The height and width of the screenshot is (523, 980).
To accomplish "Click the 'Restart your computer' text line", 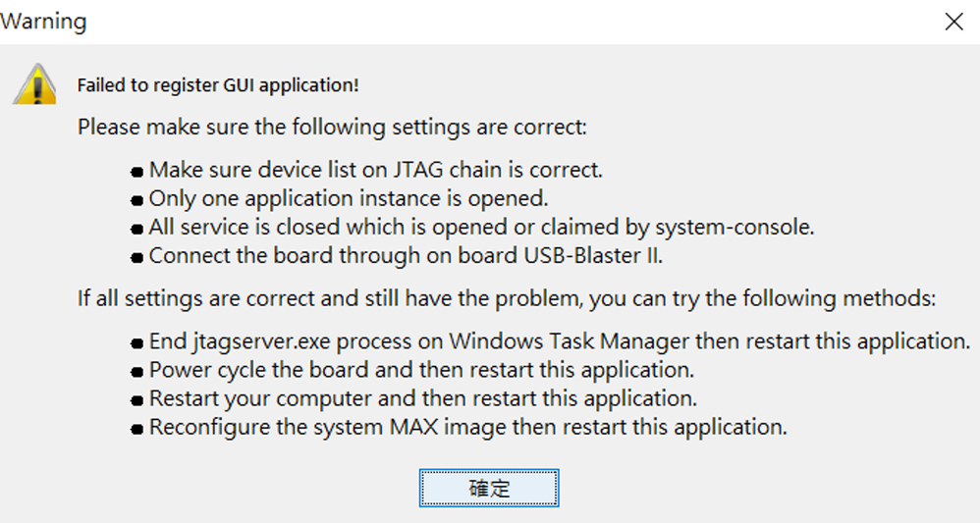I will [x=422, y=398].
